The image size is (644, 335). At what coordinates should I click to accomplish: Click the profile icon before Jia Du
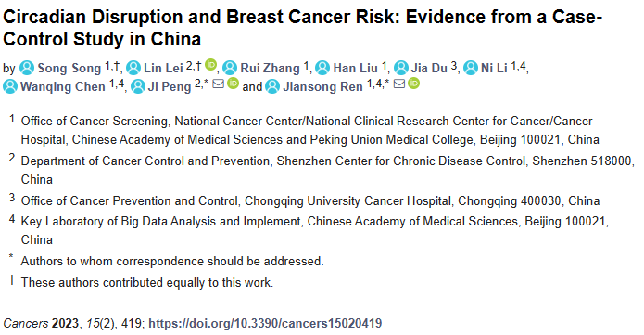pyautogui.click(x=401, y=68)
